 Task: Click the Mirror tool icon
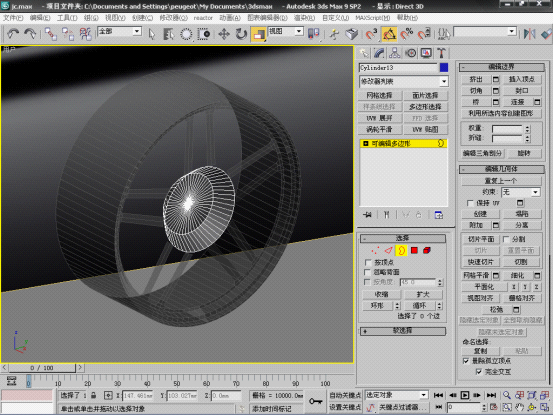(529, 34)
